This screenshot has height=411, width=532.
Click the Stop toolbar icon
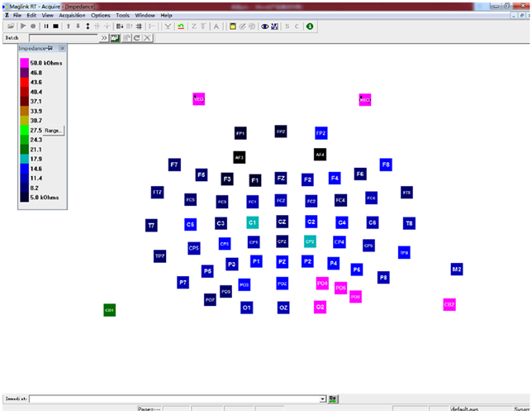click(x=54, y=26)
